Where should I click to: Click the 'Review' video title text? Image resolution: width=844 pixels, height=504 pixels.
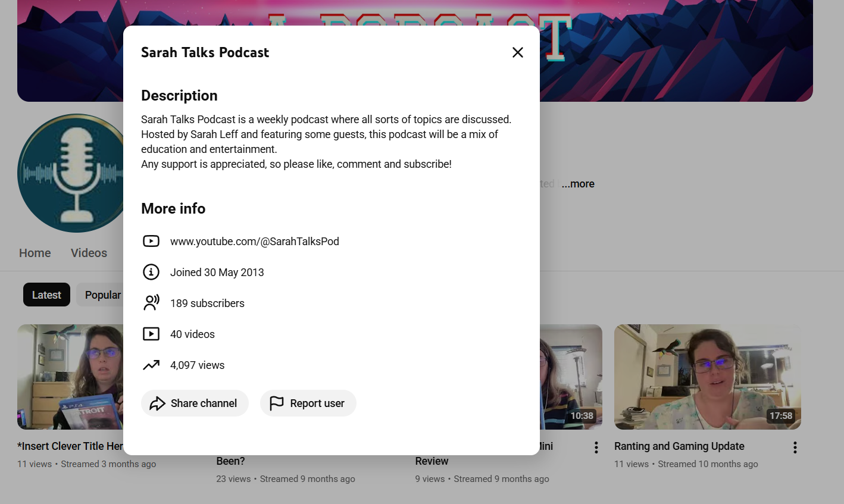point(432,461)
